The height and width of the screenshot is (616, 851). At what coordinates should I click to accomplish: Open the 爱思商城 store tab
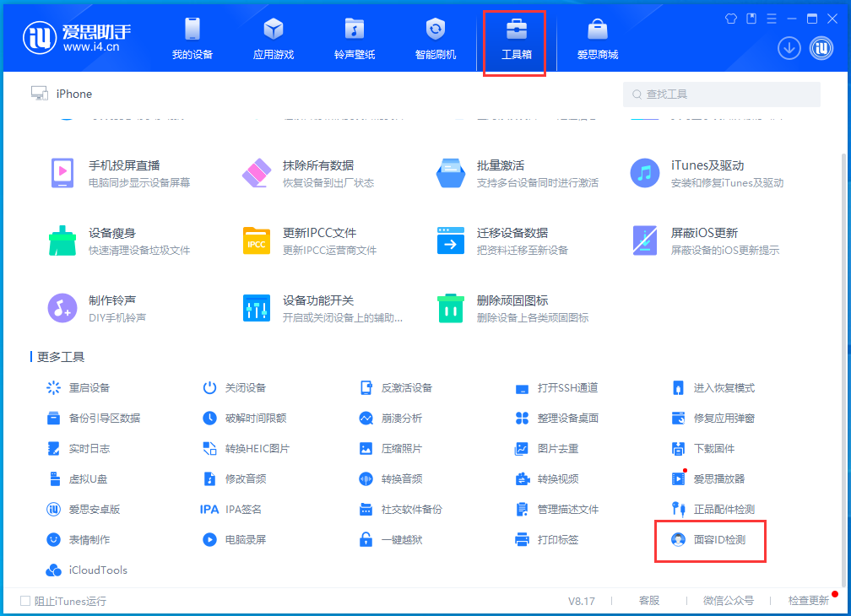click(x=597, y=38)
